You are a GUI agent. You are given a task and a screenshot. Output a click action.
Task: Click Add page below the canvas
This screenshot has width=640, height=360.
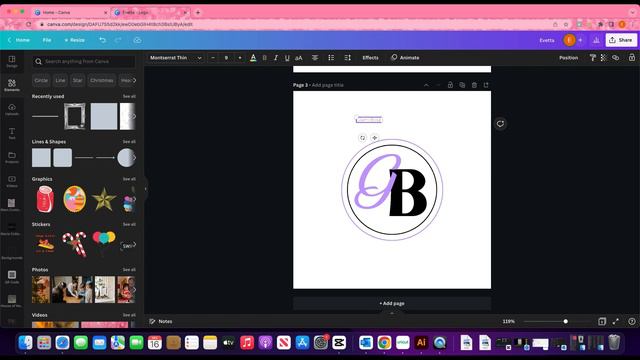[392, 303]
